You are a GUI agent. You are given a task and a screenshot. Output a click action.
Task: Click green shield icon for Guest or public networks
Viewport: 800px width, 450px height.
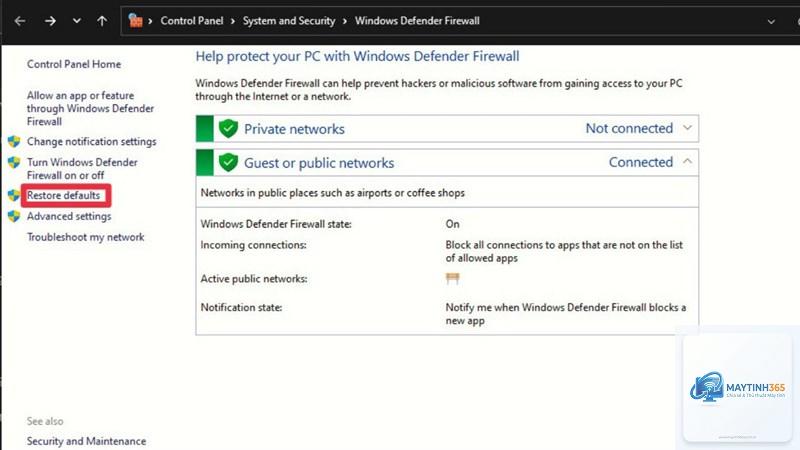point(228,163)
